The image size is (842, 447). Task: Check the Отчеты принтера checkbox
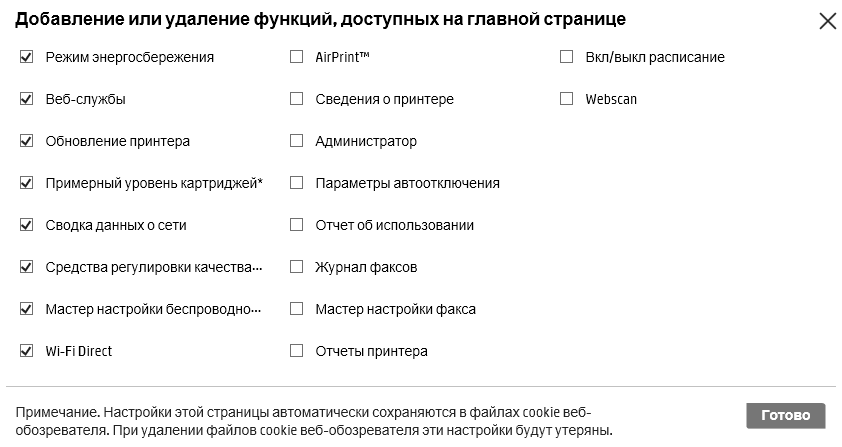[296, 351]
